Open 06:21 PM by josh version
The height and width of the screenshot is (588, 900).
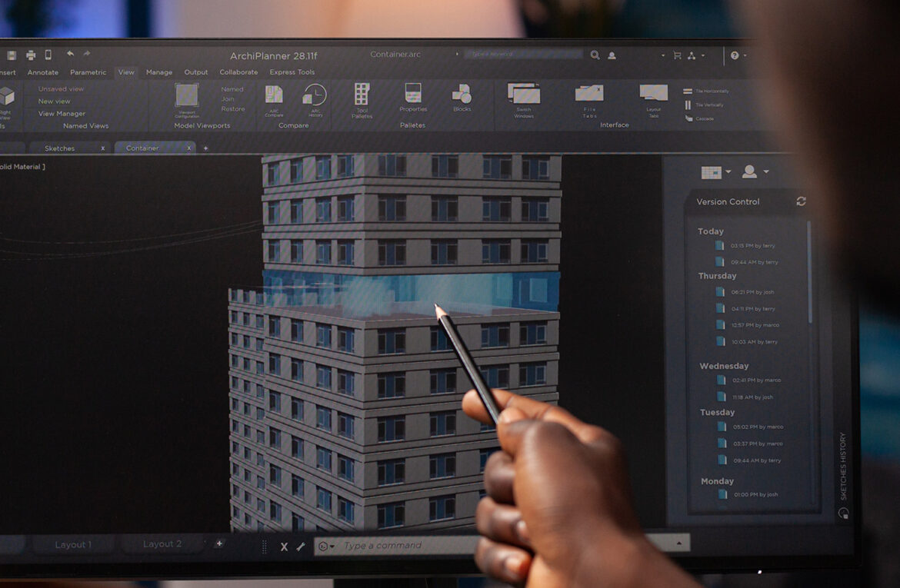coord(746,292)
